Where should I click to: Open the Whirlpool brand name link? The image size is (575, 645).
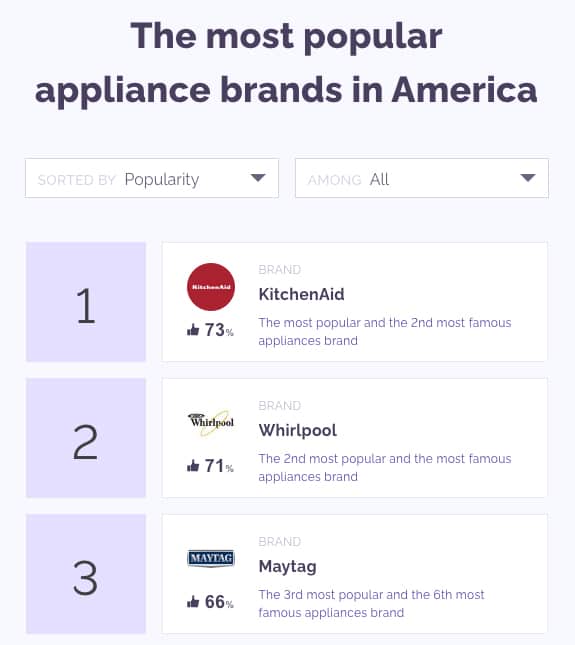click(298, 430)
